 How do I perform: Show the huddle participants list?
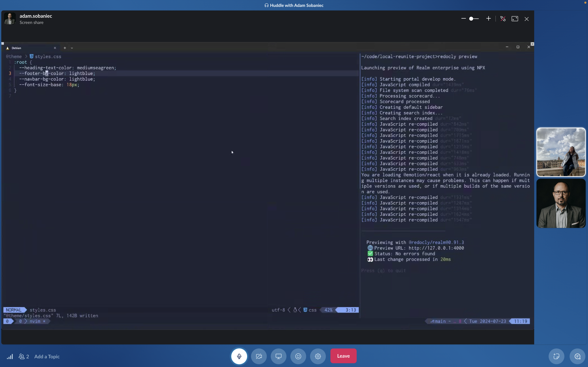(24, 356)
